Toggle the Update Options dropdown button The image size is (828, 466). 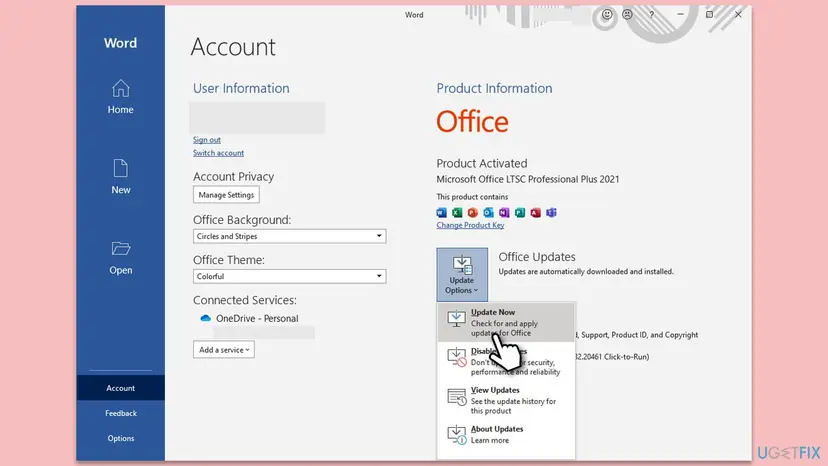click(462, 275)
